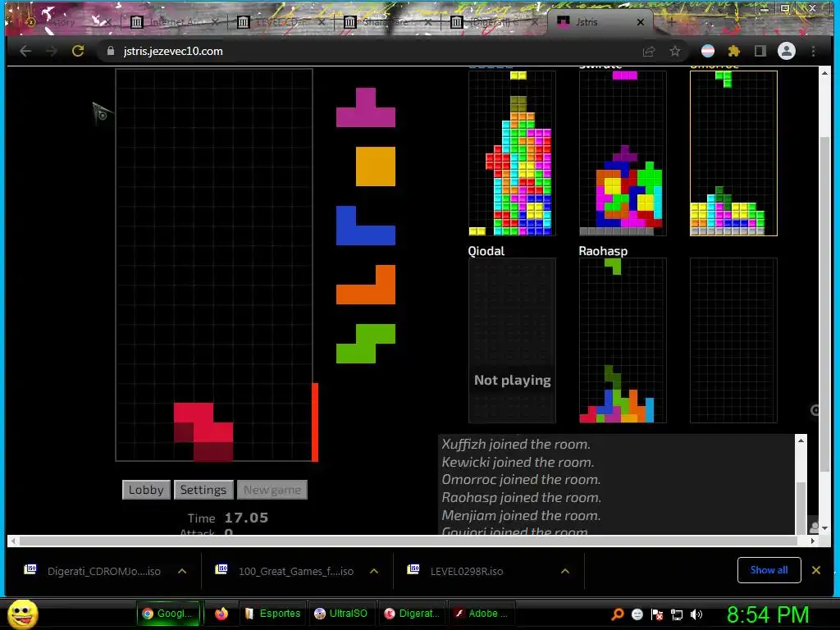Screen dimensions: 840x630
Task: Switch to UltraISO in the taskbar
Action: (341, 614)
